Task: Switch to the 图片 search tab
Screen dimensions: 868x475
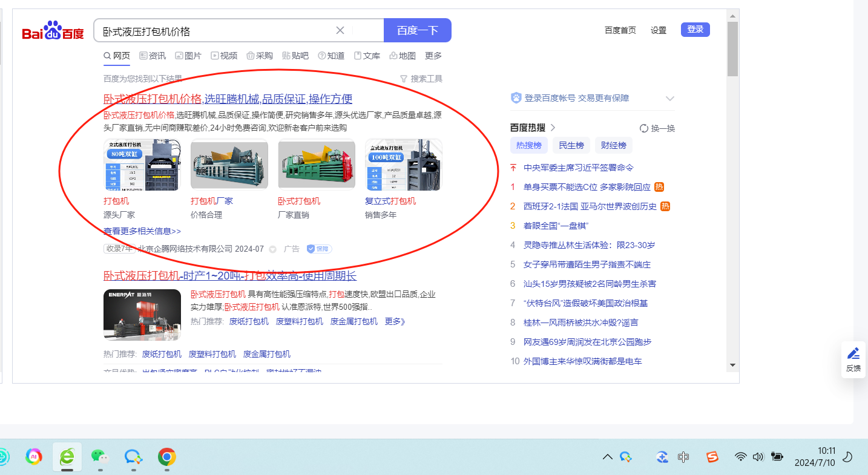Action: [188, 56]
